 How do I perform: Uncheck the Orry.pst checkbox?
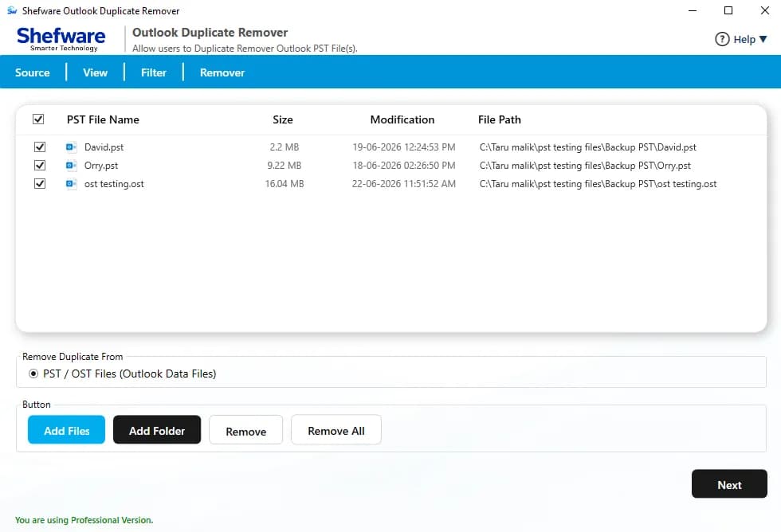tap(40, 166)
